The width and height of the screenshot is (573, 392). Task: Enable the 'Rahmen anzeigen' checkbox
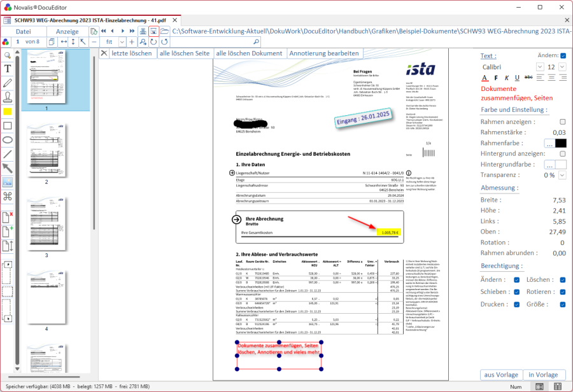[x=562, y=122]
